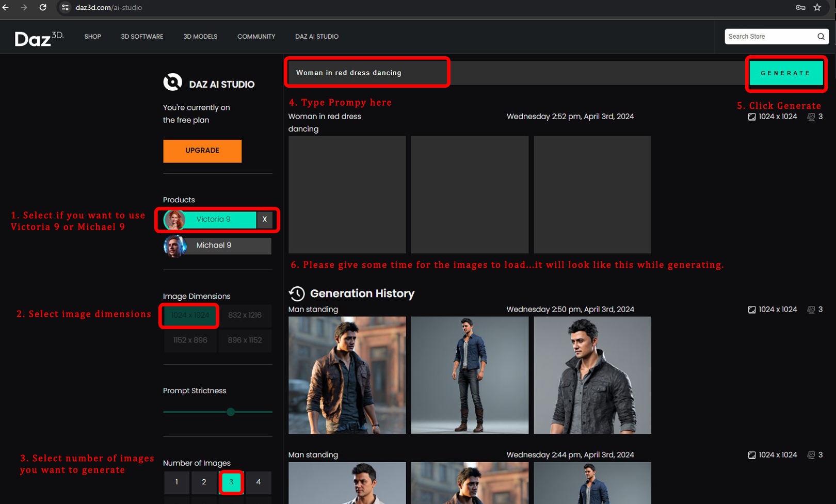Select the Victoria 9 product

point(210,219)
